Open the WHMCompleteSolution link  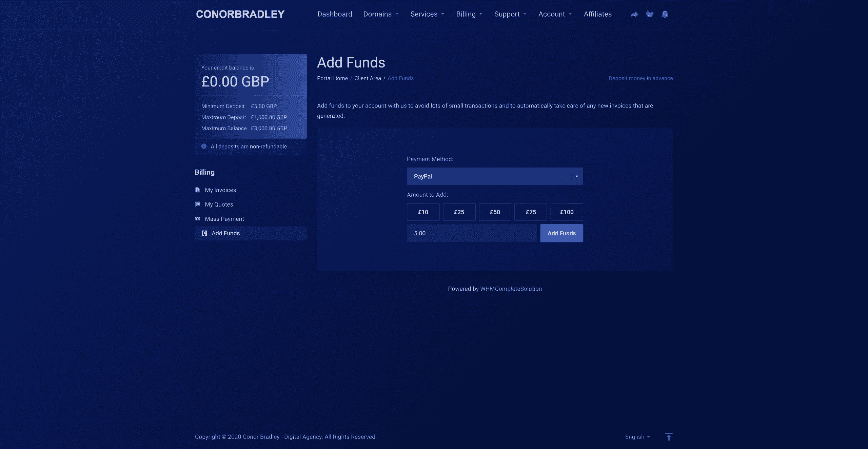coord(511,289)
